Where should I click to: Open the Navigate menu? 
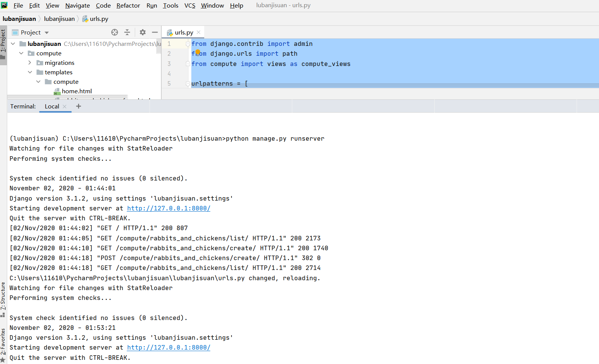pyautogui.click(x=77, y=5)
